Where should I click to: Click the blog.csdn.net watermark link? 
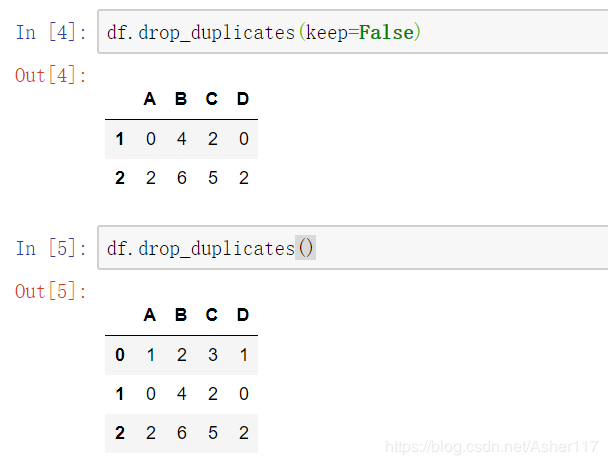coord(492,447)
